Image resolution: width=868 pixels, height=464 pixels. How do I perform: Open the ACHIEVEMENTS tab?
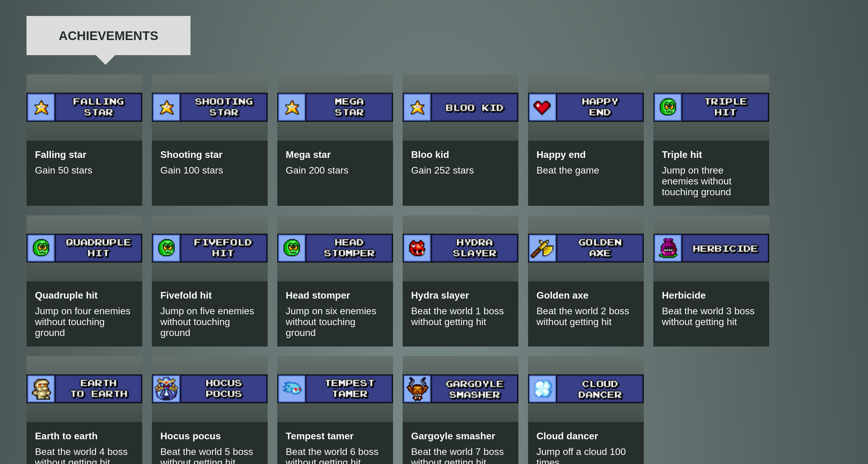tap(108, 35)
